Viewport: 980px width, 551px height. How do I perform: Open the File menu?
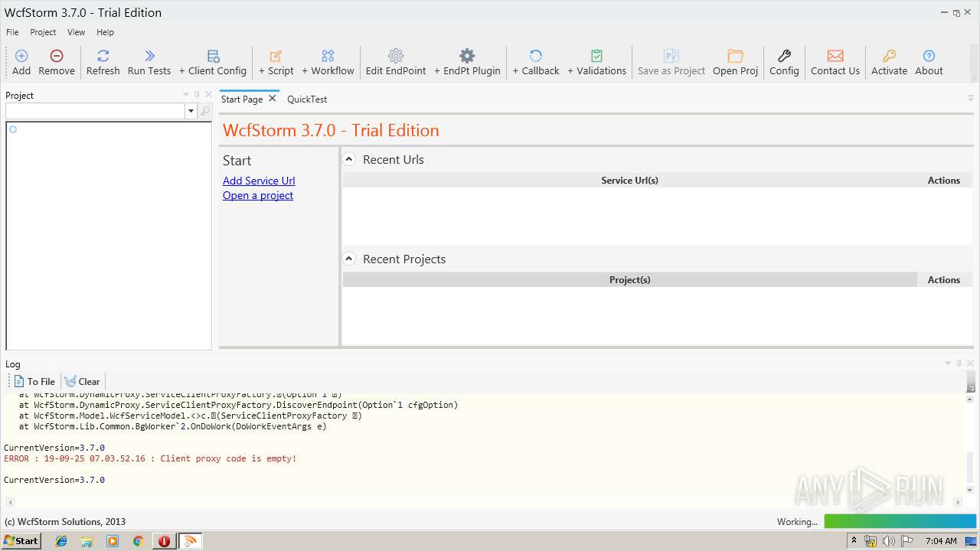pos(12,32)
